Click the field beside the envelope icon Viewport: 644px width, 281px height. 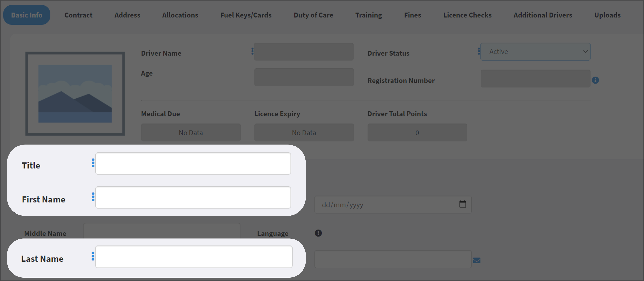coord(393,259)
